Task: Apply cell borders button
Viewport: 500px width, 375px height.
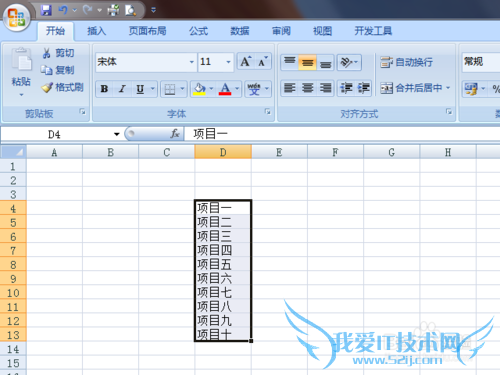Action: click(170, 89)
